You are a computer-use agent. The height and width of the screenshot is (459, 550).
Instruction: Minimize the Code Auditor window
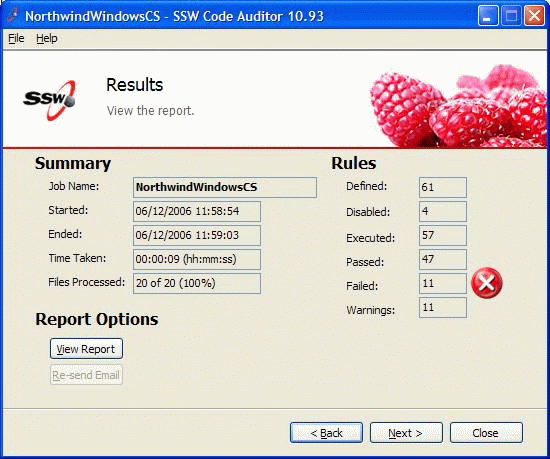click(488, 16)
